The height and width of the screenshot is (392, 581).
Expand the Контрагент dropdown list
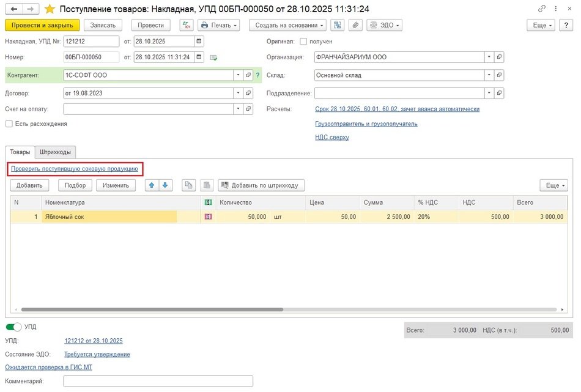pos(238,75)
